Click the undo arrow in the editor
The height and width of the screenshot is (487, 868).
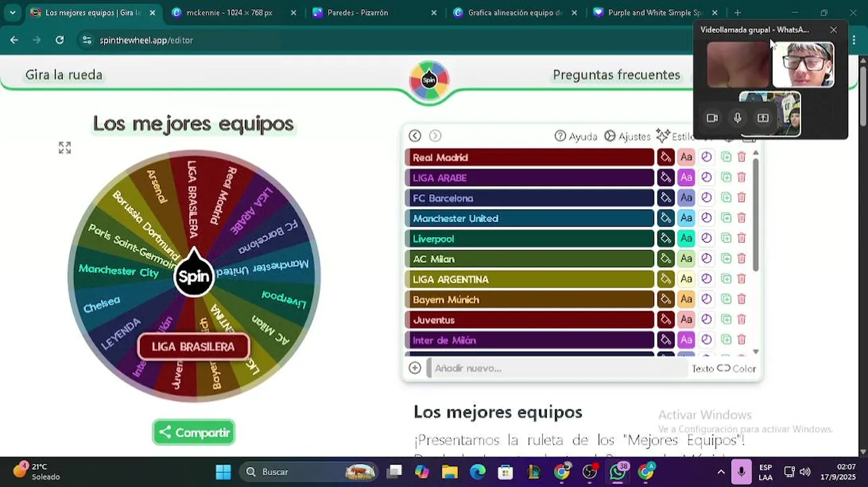coord(415,136)
